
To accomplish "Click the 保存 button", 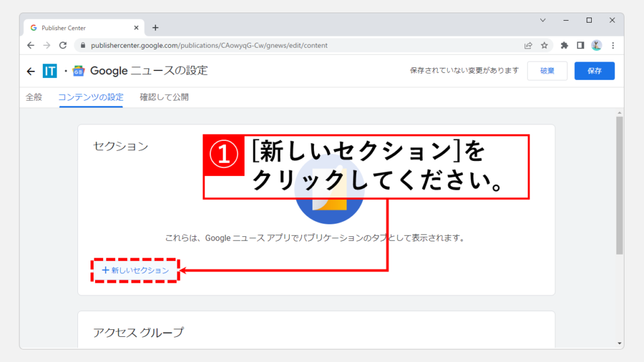I will 594,71.
